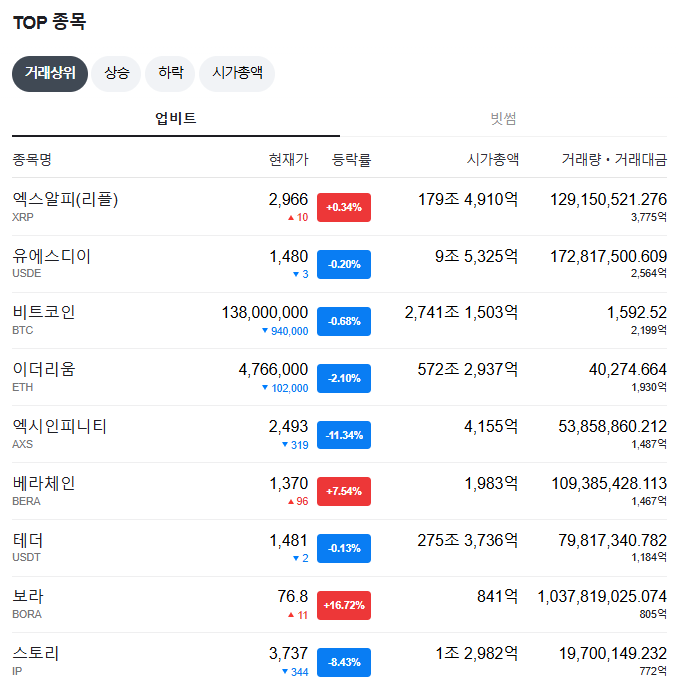Click the -0.13% badge for USDT
The image size is (679, 686).
point(344,548)
